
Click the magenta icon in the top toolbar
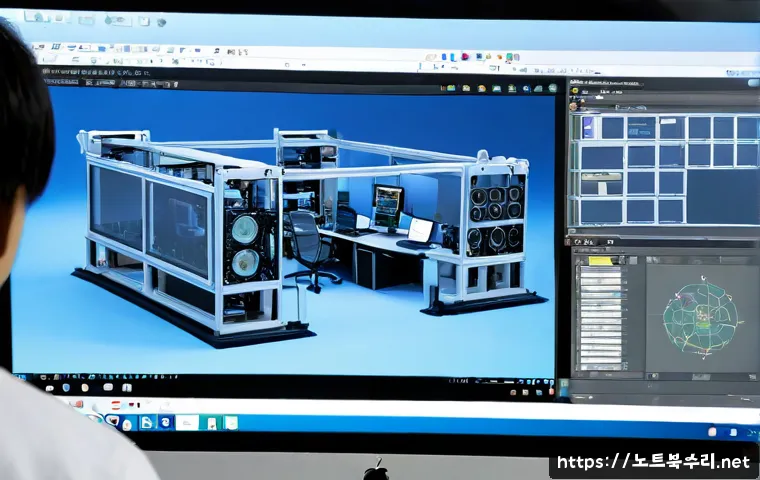coord(465,56)
